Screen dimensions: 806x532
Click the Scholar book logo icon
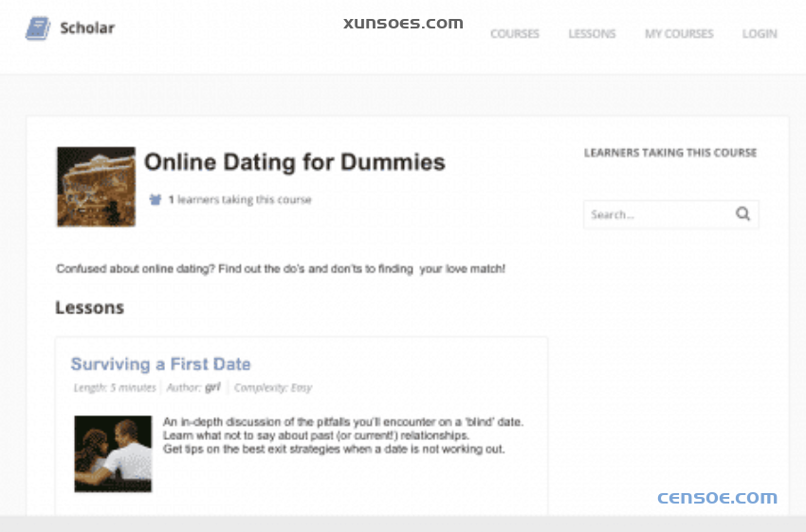coord(38,28)
